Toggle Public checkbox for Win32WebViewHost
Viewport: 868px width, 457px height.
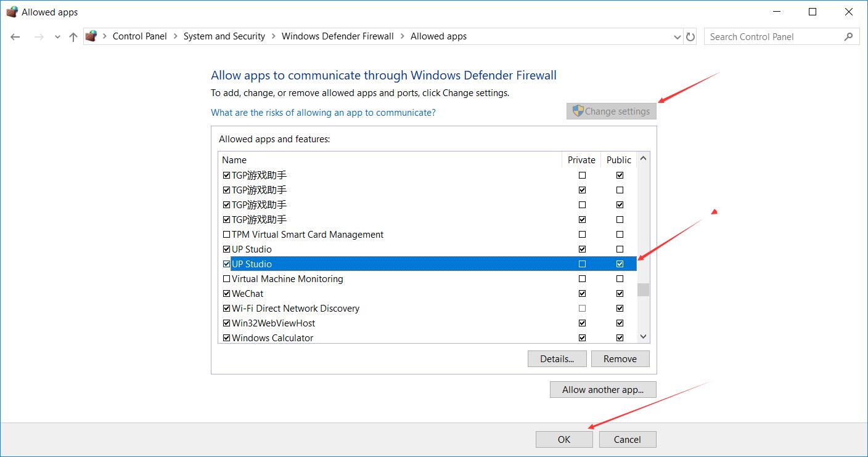[620, 323]
